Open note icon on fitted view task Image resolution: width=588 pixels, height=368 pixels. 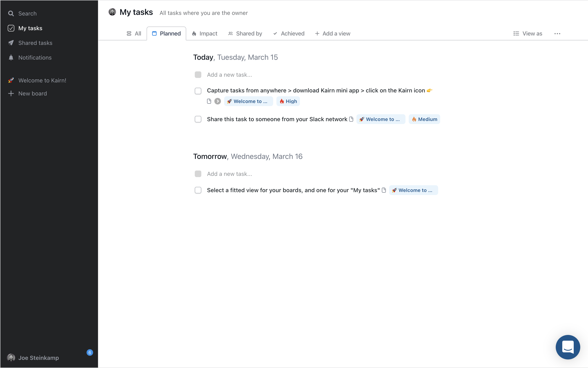[x=384, y=190]
